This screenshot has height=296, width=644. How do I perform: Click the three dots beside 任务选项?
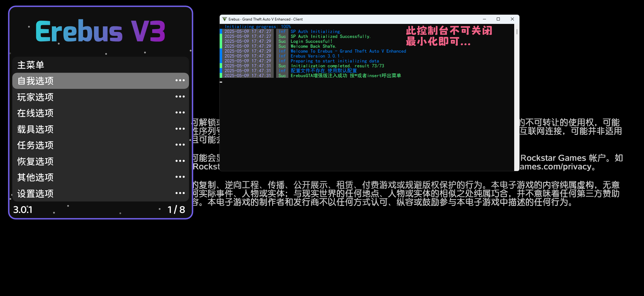(x=180, y=145)
